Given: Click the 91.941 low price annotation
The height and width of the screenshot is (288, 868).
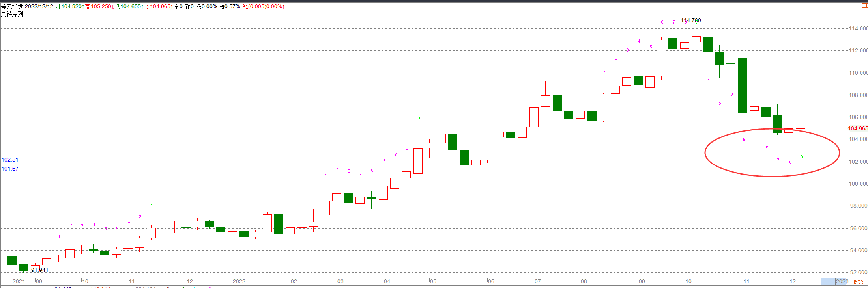Looking at the screenshot, I should tap(39, 270).
